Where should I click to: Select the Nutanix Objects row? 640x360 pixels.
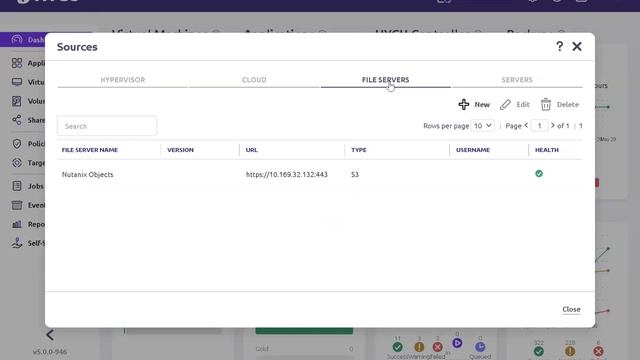pos(320,174)
